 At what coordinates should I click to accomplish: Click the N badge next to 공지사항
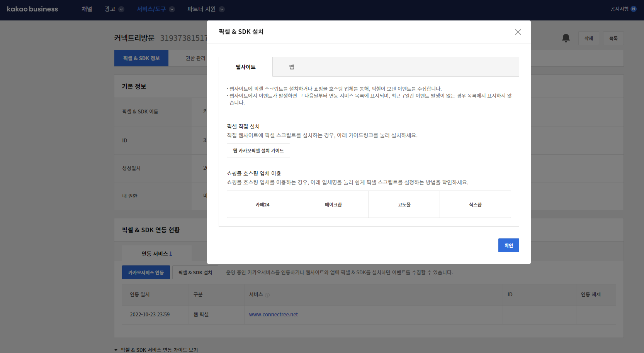tap(634, 9)
